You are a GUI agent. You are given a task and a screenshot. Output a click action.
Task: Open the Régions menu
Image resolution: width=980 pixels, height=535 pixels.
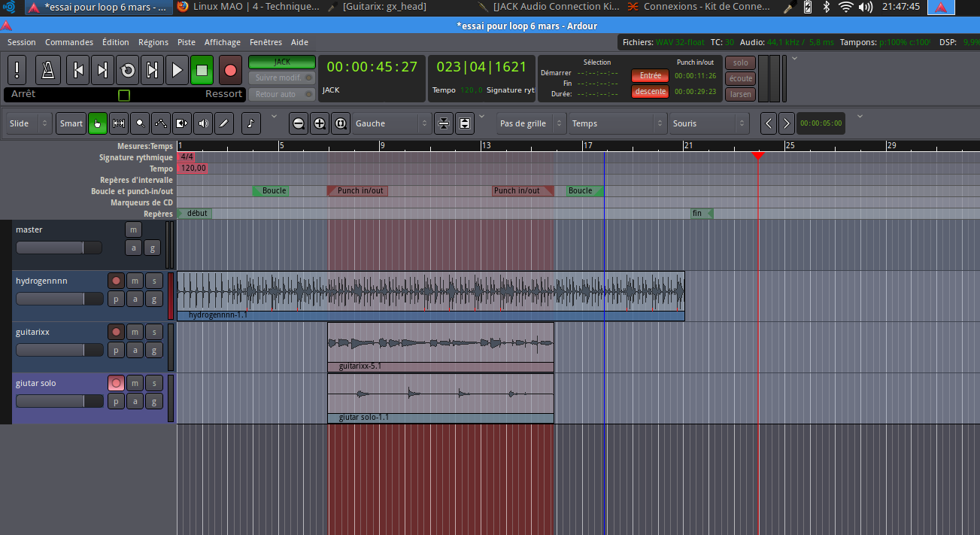[153, 42]
